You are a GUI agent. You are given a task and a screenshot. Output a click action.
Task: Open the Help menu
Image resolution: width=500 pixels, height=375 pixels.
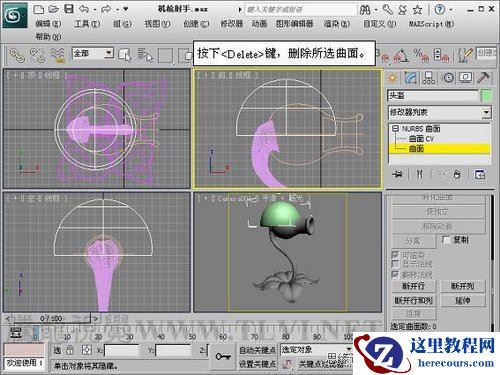click(48, 36)
